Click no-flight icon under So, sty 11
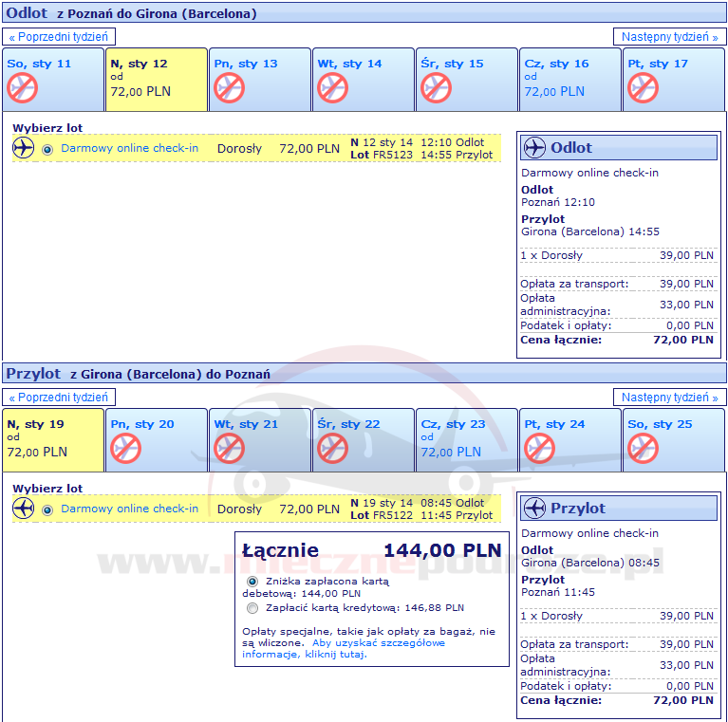 [22, 88]
